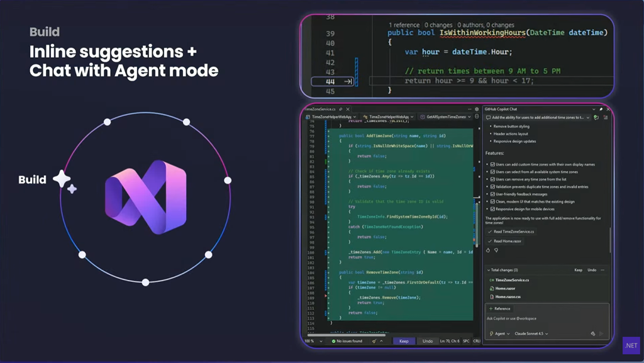Click the thumbs down feedback icon
Viewport: 644px width, 363px height.
click(496, 250)
